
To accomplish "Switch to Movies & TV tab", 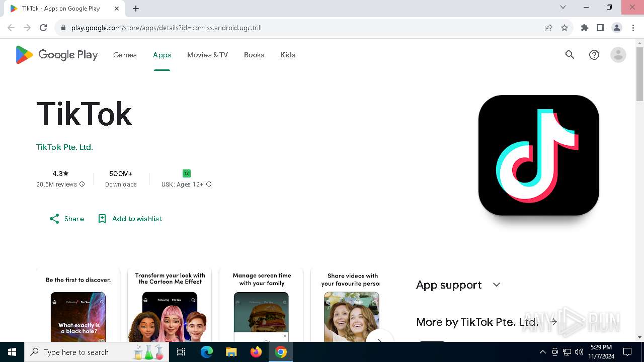I will click(x=207, y=55).
